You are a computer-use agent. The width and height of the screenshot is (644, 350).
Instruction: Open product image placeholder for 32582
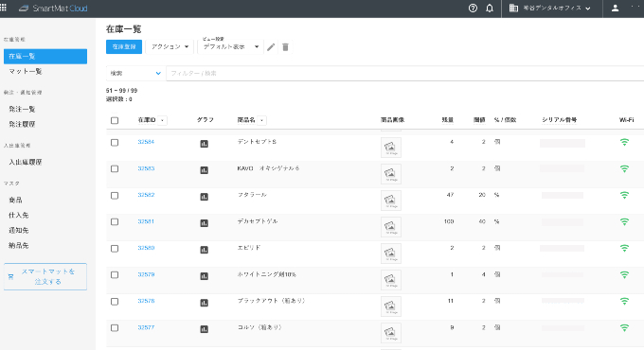[x=390, y=201]
